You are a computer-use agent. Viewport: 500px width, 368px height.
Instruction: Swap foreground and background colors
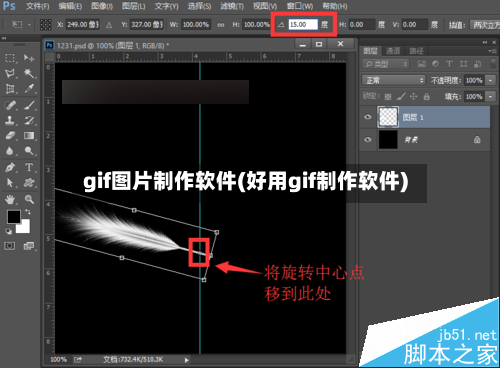28,211
